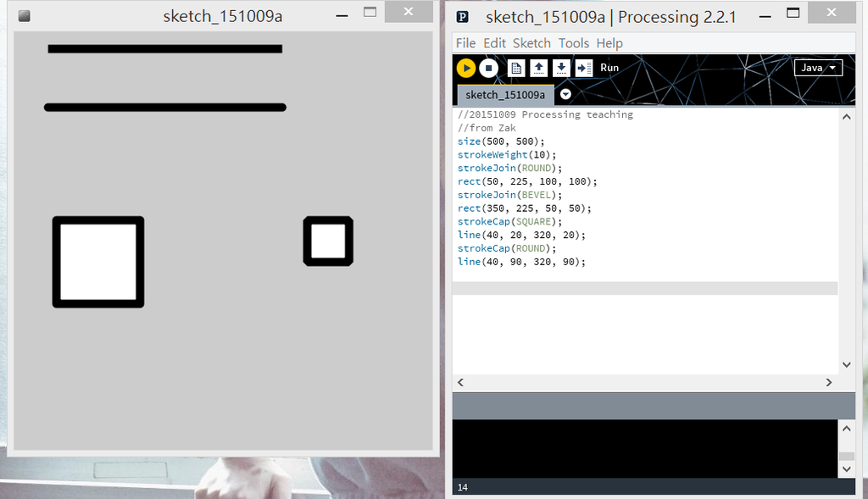The width and height of the screenshot is (868, 499).
Task: Click the line 'strokeCap(SQUARE);'
Action: (509, 222)
